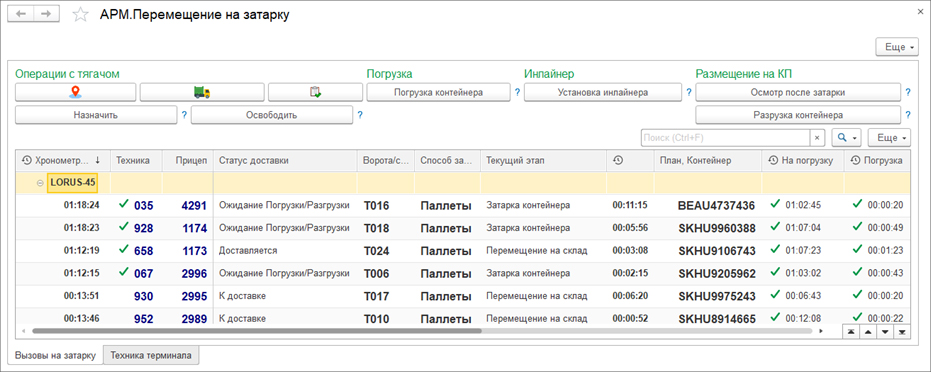The image size is (931, 372).
Task: Click scrollbar right arrow
Action: click(x=821, y=331)
